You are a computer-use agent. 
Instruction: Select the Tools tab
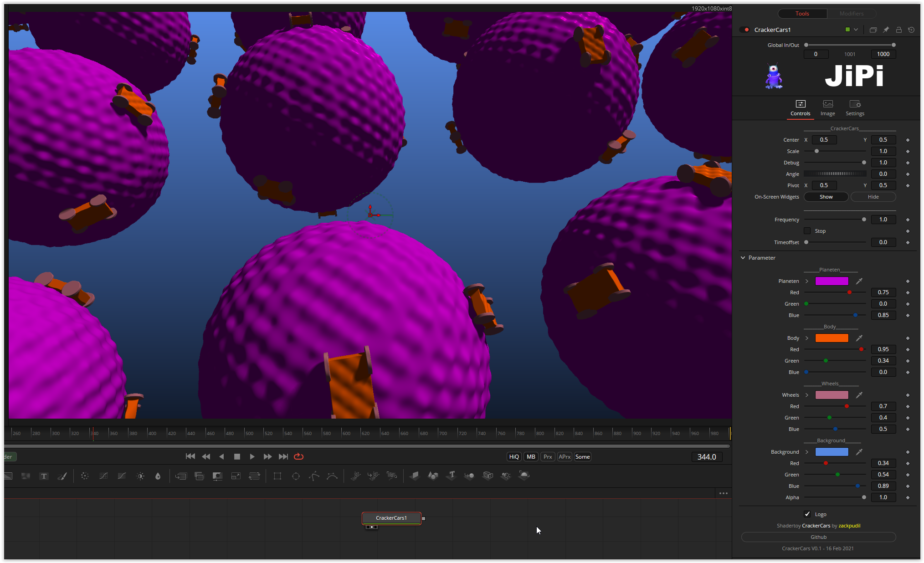[802, 14]
